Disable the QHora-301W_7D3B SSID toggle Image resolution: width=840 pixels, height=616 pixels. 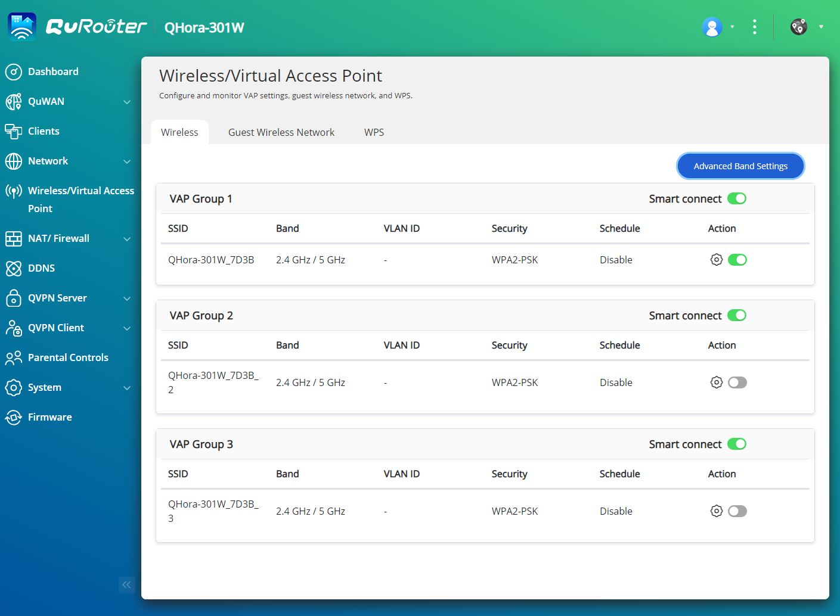(x=737, y=260)
